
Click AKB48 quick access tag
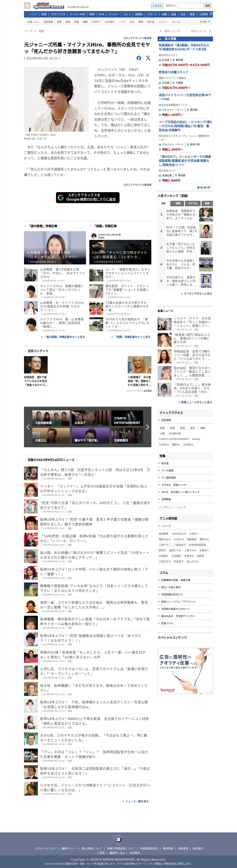[x=196, y=439]
